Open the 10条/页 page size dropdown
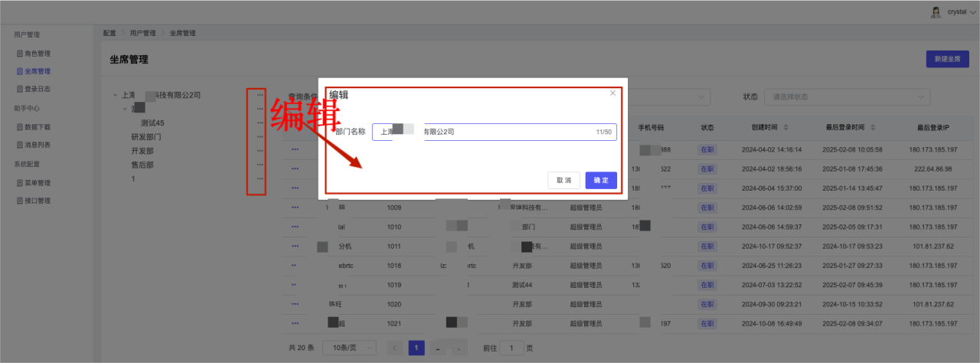 click(x=349, y=348)
